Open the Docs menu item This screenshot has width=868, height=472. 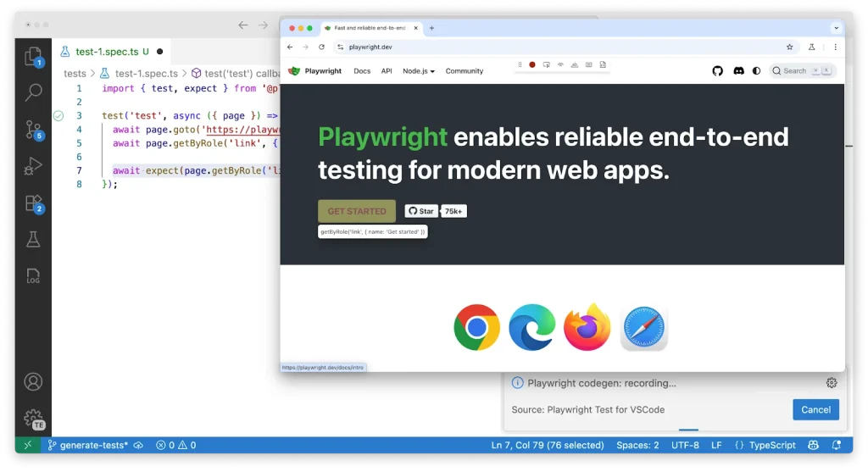(362, 71)
